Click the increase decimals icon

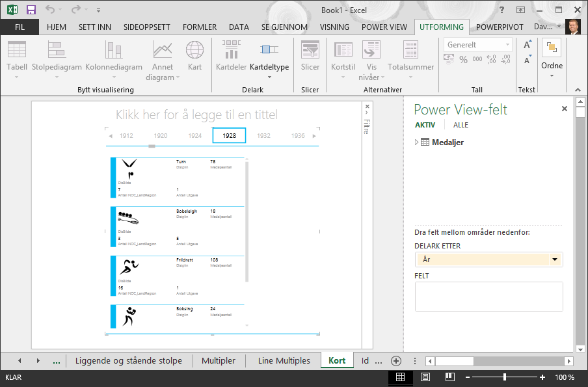491,59
